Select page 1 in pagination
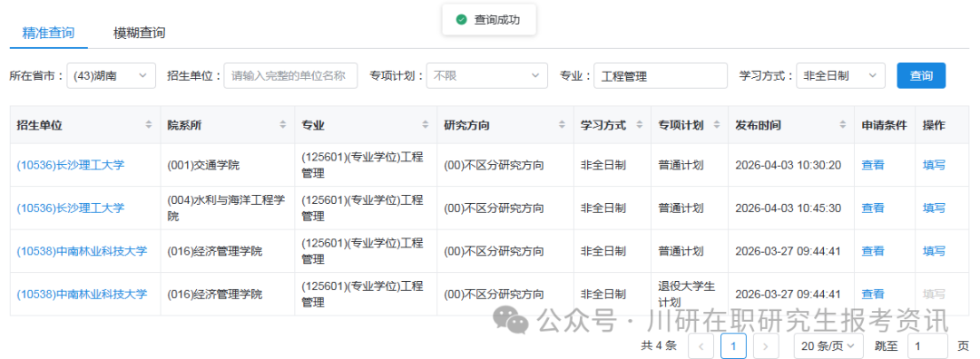The height and width of the screenshot is (359, 980). tap(733, 346)
